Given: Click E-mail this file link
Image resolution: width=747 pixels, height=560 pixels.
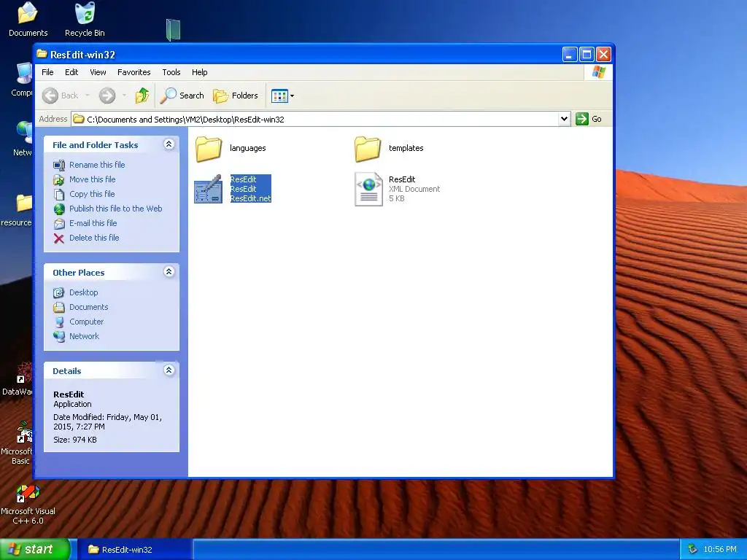Looking at the screenshot, I should coord(93,223).
